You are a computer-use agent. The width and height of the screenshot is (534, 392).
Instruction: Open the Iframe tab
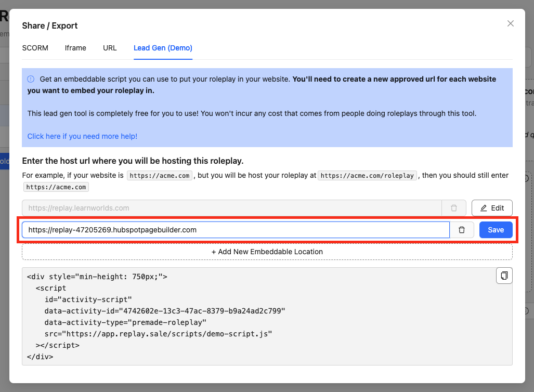75,48
